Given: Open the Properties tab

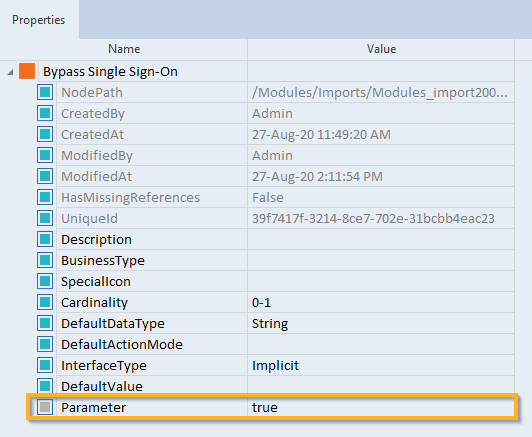Looking at the screenshot, I should click(x=38, y=20).
